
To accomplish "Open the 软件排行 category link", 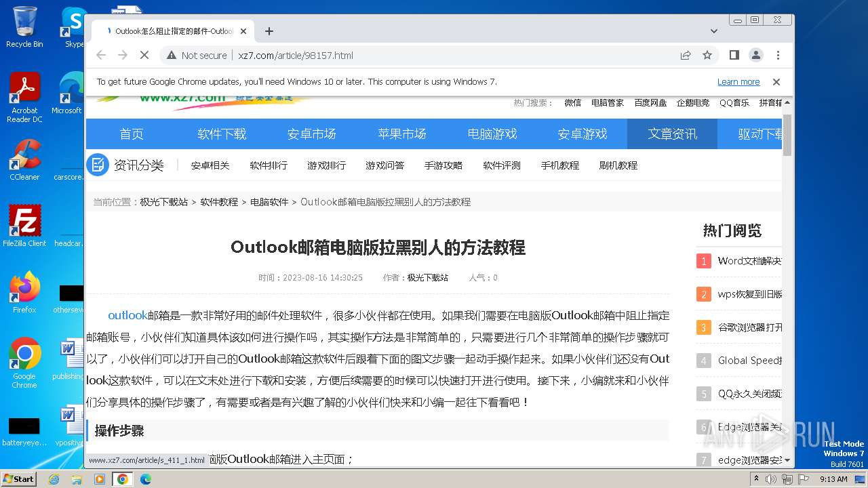I will [x=269, y=165].
